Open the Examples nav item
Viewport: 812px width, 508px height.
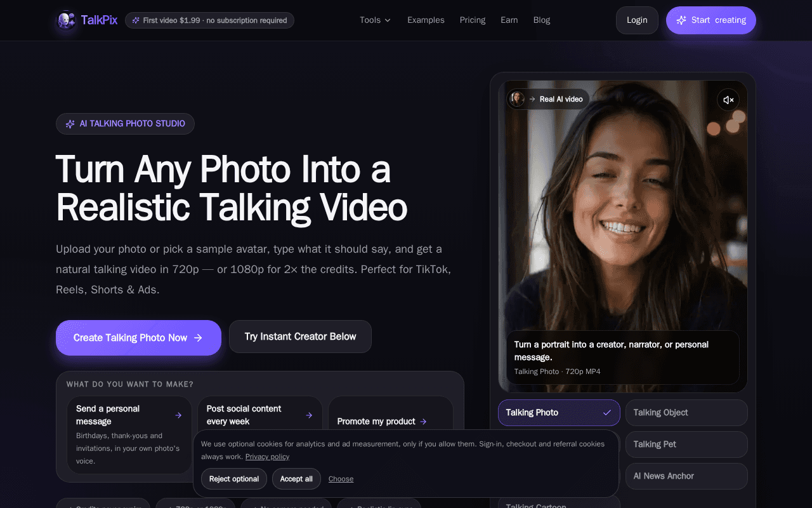[x=426, y=20]
